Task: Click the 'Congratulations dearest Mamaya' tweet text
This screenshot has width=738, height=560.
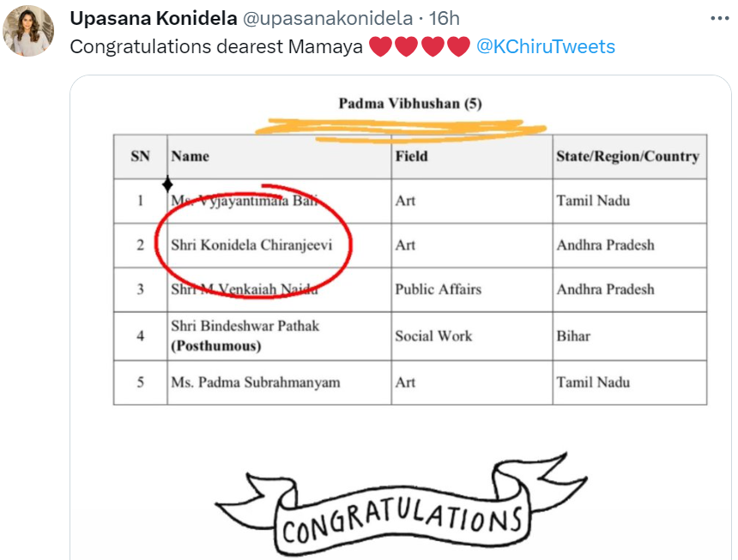Action: click(216, 46)
